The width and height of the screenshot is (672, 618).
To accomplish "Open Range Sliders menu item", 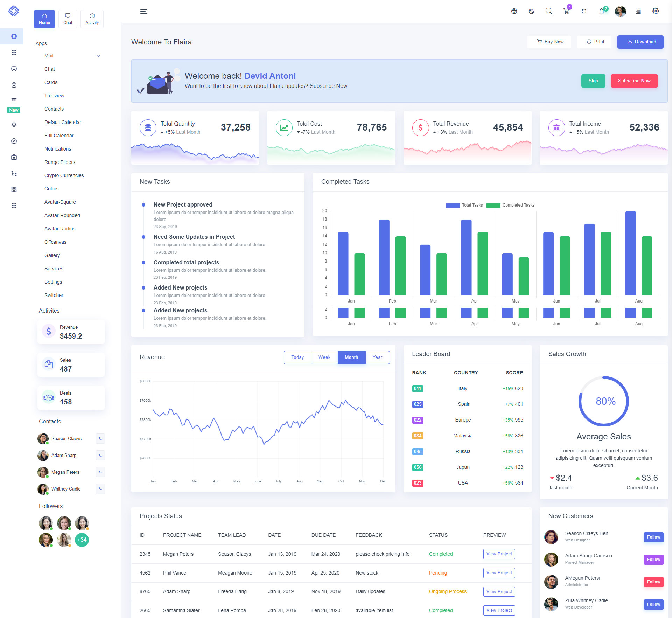I will (x=60, y=162).
